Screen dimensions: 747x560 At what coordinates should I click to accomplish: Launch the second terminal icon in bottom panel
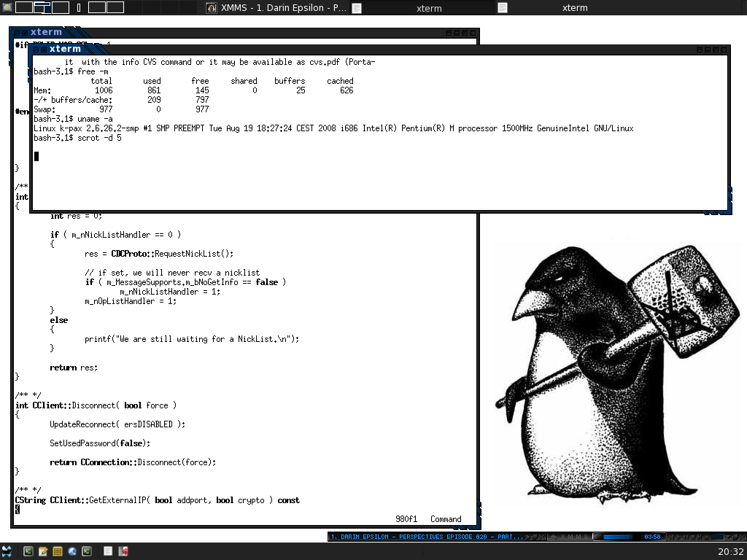87,551
